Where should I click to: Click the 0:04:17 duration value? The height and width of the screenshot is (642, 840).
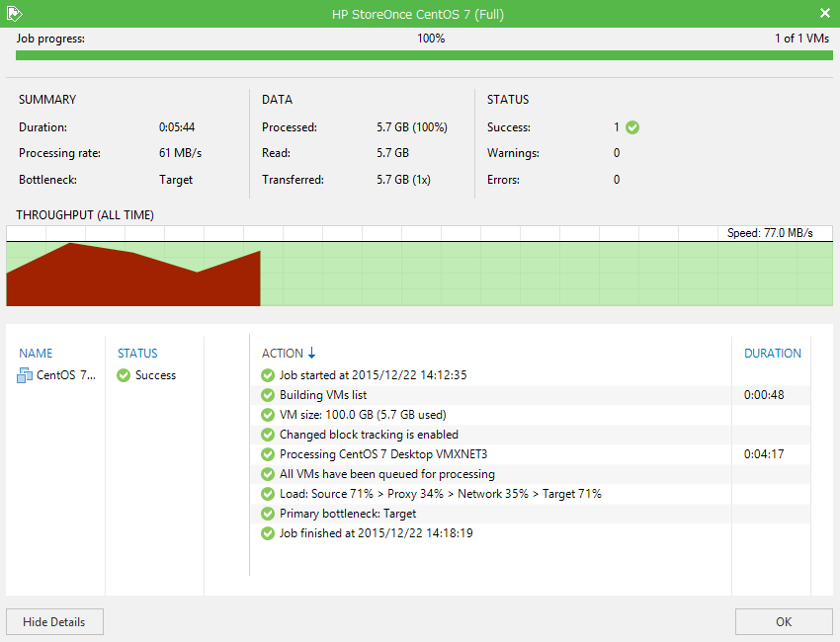[x=764, y=454]
